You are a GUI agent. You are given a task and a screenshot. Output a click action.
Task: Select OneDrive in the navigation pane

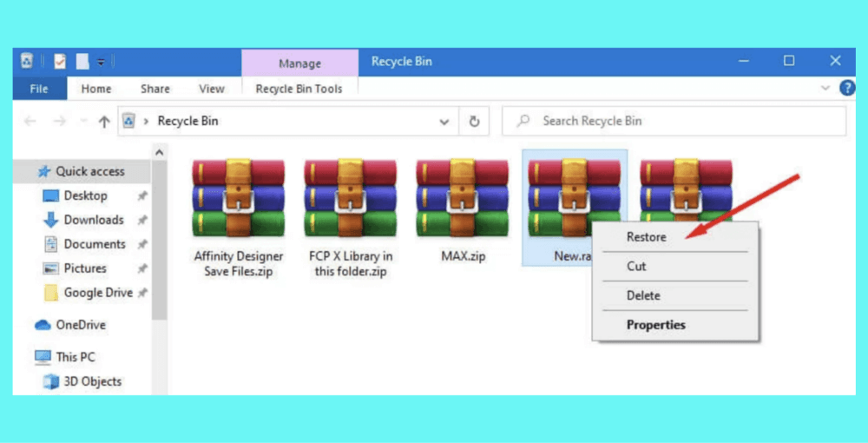tap(69, 325)
